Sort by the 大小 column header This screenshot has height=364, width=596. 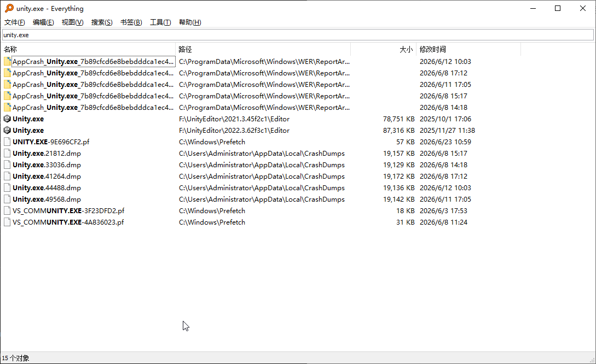pos(384,49)
